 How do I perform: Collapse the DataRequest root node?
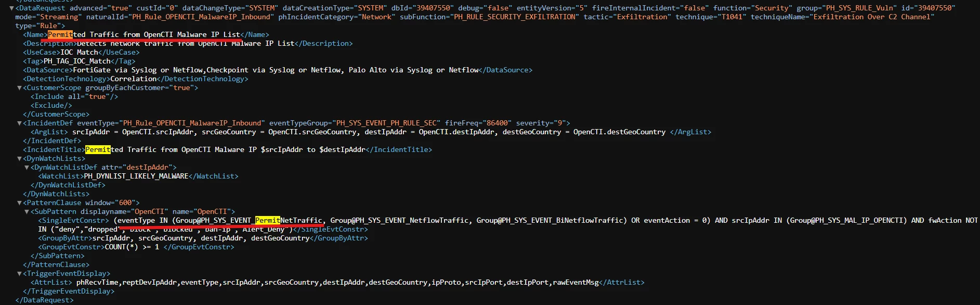(x=12, y=8)
